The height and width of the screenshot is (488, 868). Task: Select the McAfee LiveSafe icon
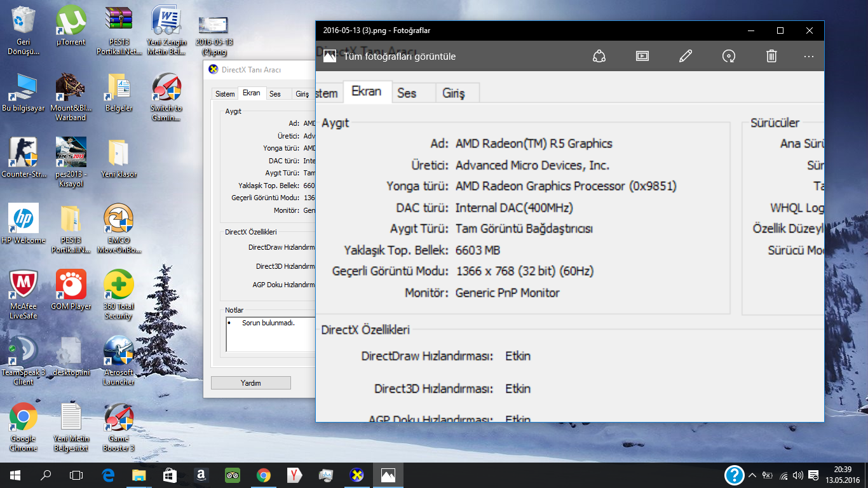[x=24, y=294]
